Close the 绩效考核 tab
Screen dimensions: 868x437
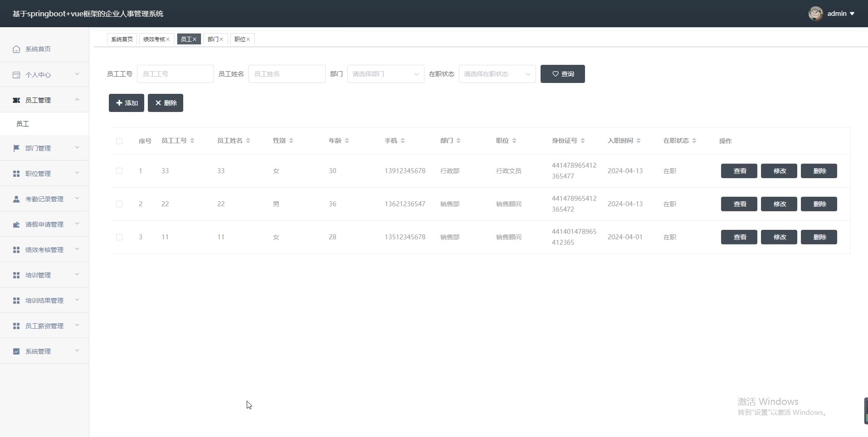tap(168, 39)
